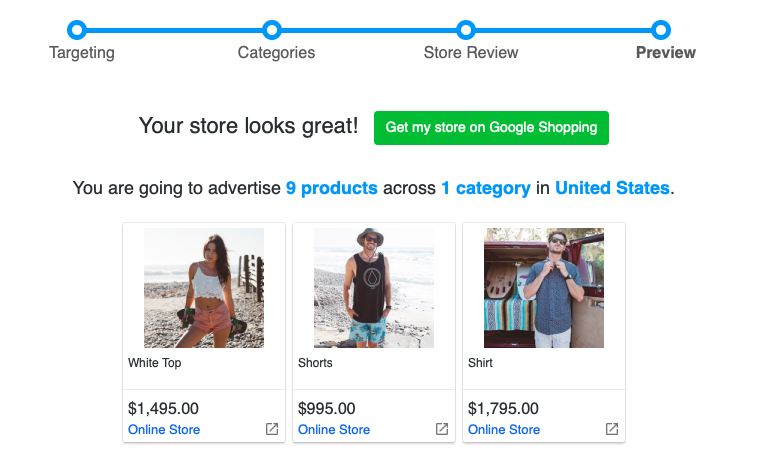Click the Shirt product photo

pos(544,288)
